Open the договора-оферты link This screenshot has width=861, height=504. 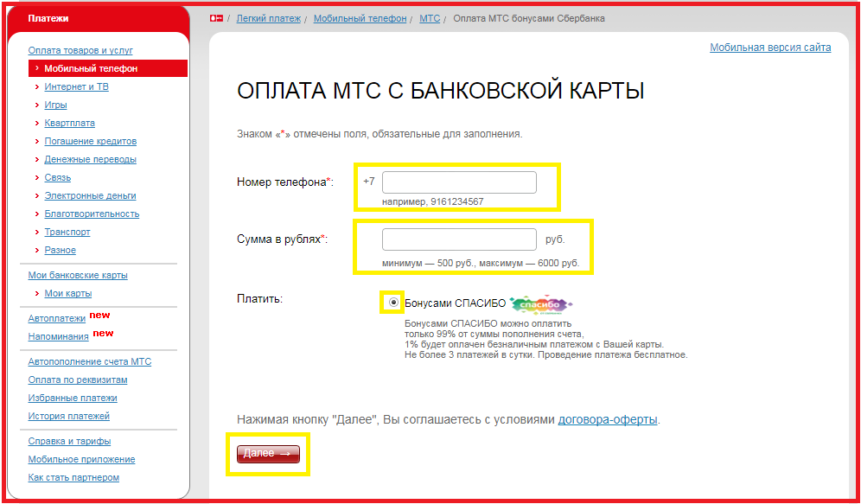tap(608, 420)
